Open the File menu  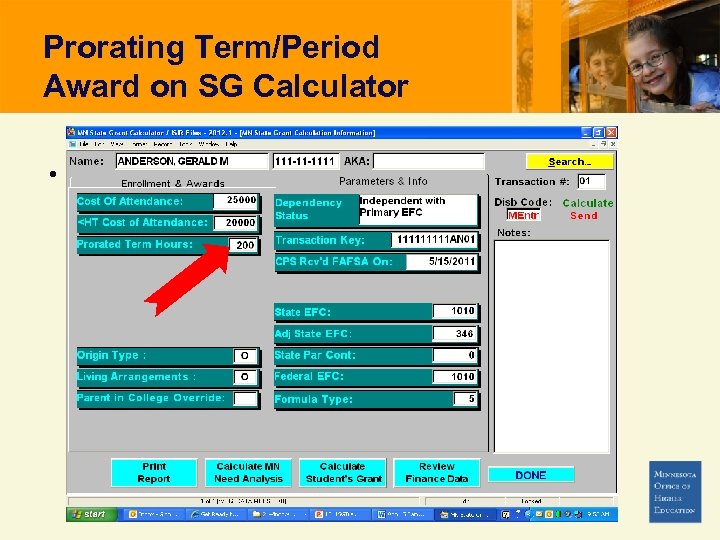click(83, 144)
